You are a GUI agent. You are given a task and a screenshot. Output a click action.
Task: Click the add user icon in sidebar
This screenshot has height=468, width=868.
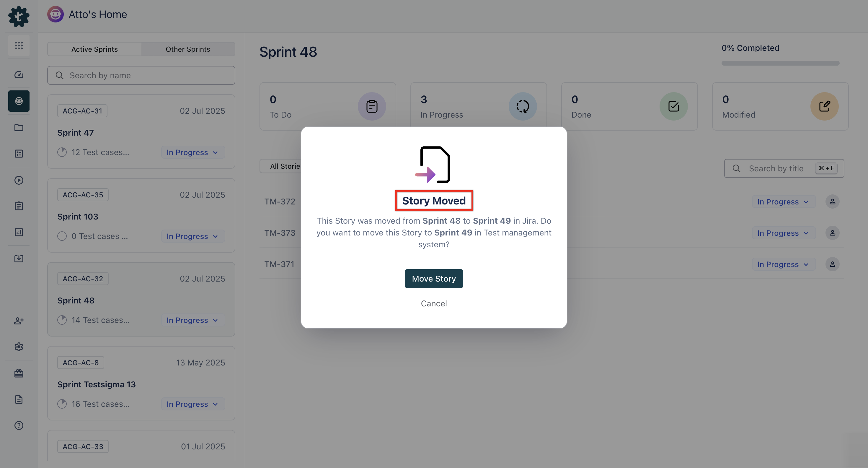click(x=19, y=321)
